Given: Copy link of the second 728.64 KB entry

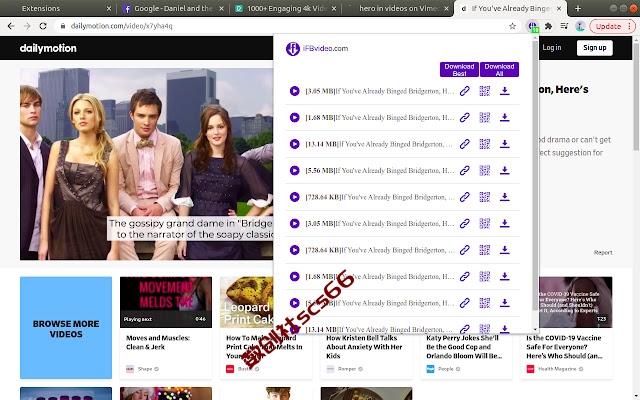Looking at the screenshot, I should coord(464,250).
